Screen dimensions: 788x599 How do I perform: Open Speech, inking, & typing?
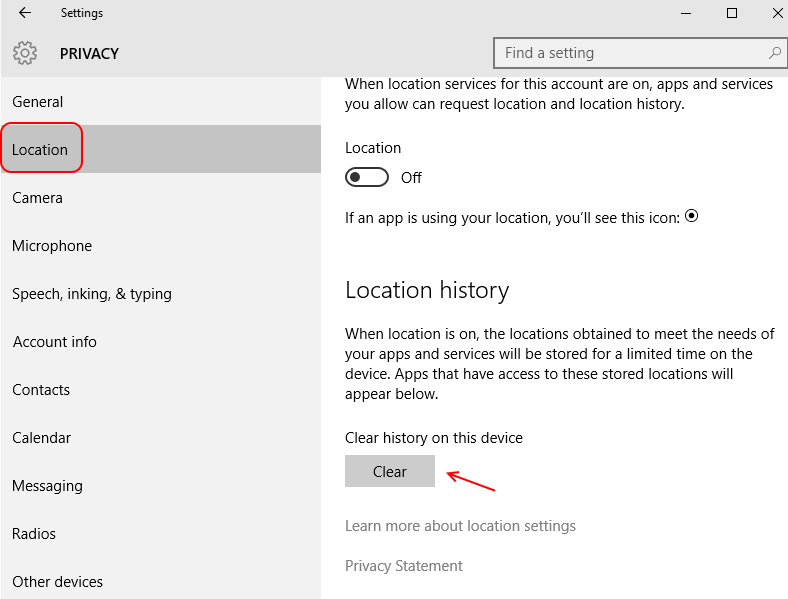[161, 293]
